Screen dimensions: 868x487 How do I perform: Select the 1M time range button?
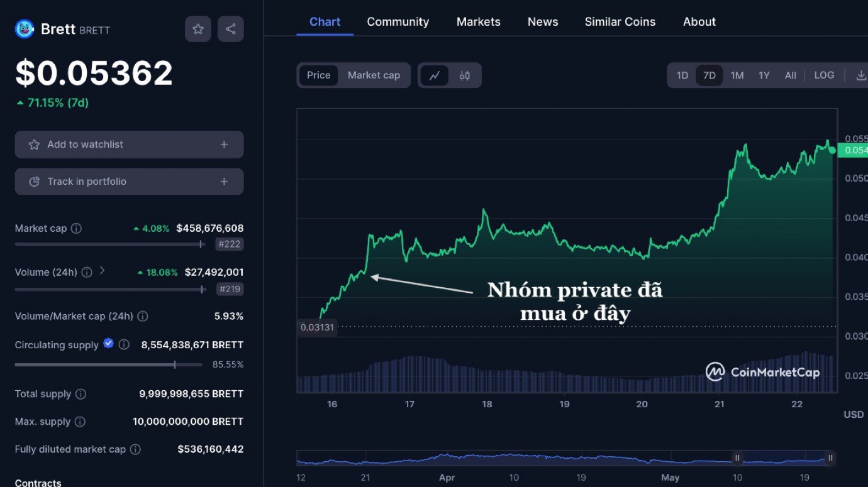point(737,75)
